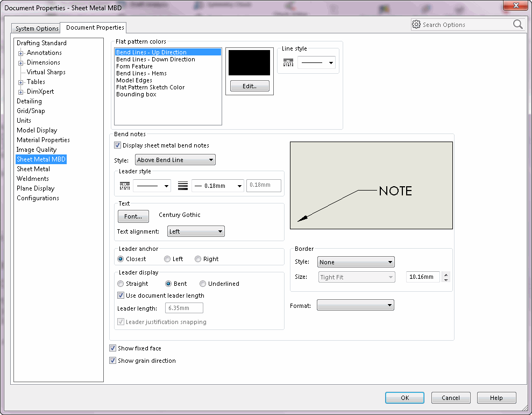The image size is (532, 415).
Task: Toggle Use document leader length checkbox
Action: (120, 296)
